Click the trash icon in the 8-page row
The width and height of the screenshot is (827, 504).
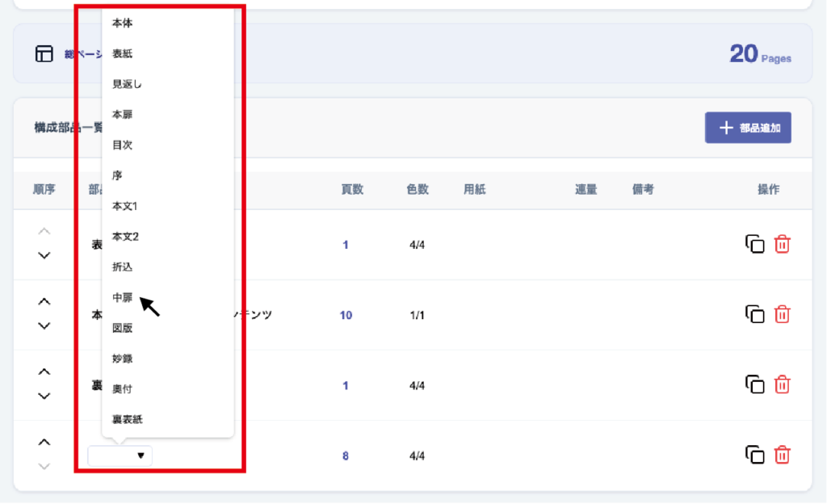(x=782, y=456)
